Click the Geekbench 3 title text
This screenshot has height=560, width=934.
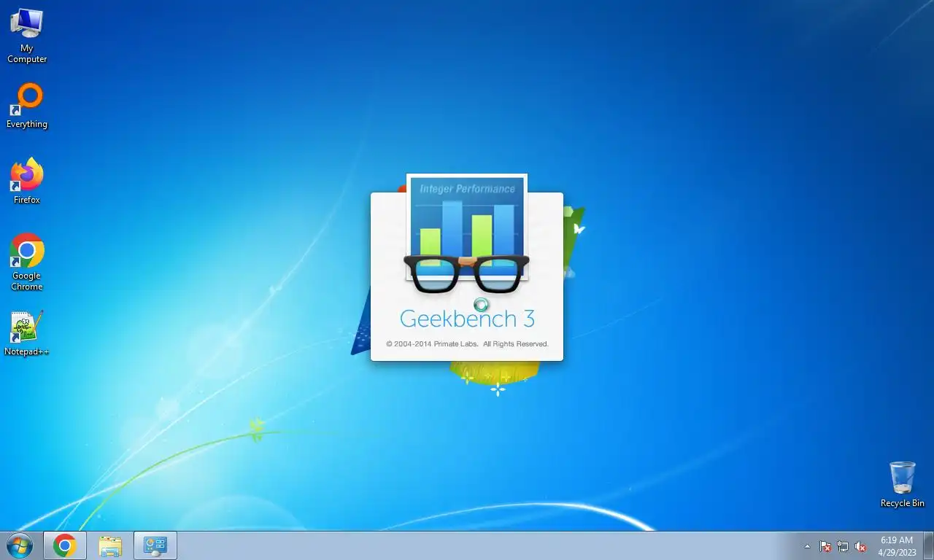tap(467, 319)
